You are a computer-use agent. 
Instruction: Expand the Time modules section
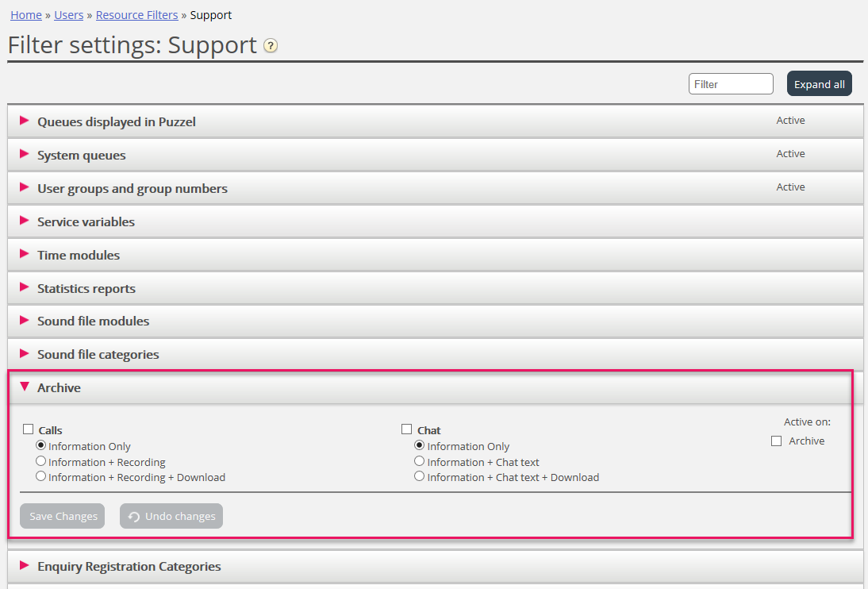(79, 255)
